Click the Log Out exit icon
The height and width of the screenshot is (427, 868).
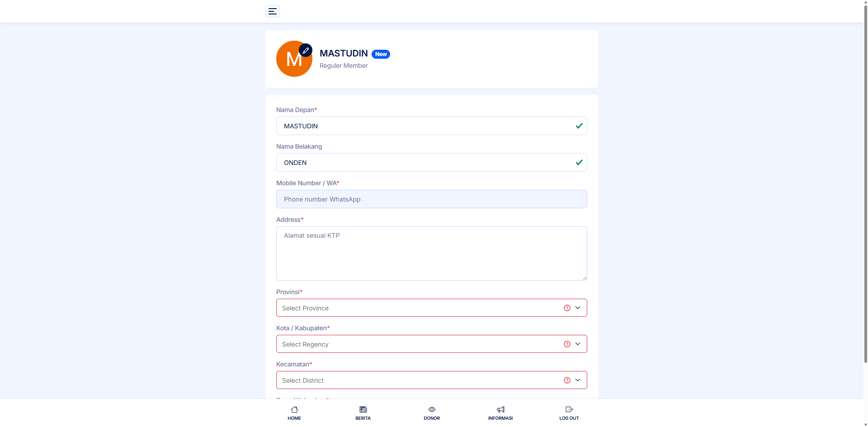click(x=569, y=409)
